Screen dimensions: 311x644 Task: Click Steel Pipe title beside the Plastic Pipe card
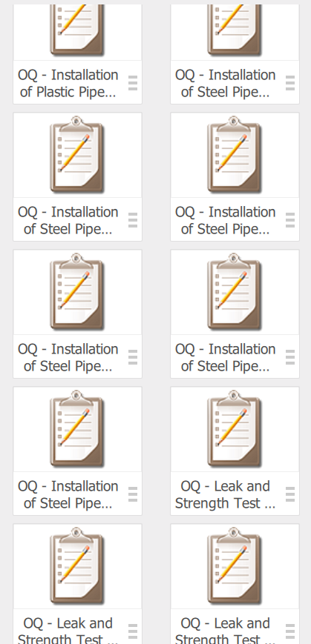(226, 84)
